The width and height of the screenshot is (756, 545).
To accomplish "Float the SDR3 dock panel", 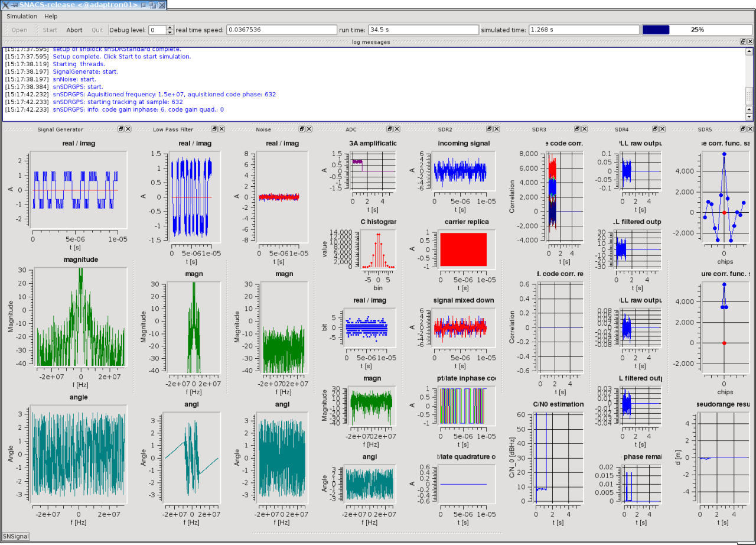I will [577, 129].
